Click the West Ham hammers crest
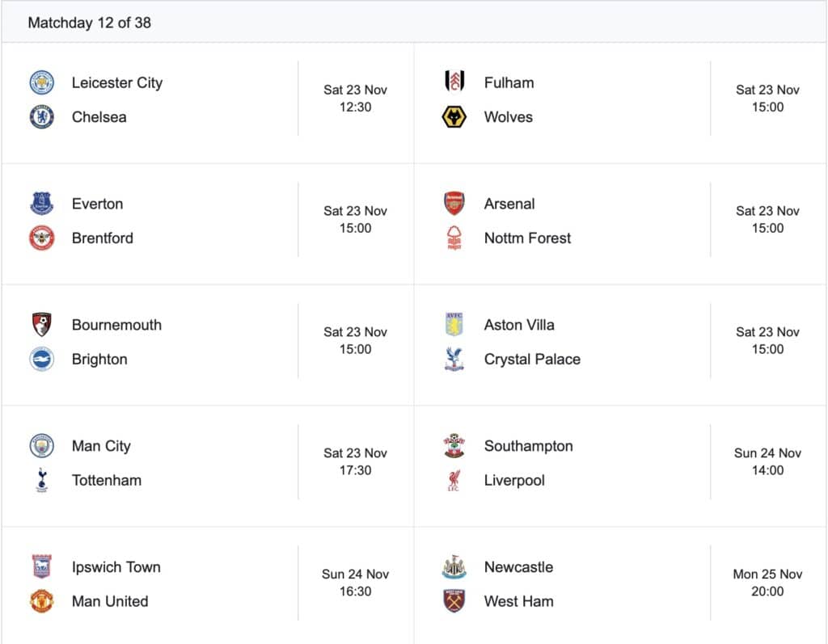This screenshot has height=644, width=828. tap(454, 601)
